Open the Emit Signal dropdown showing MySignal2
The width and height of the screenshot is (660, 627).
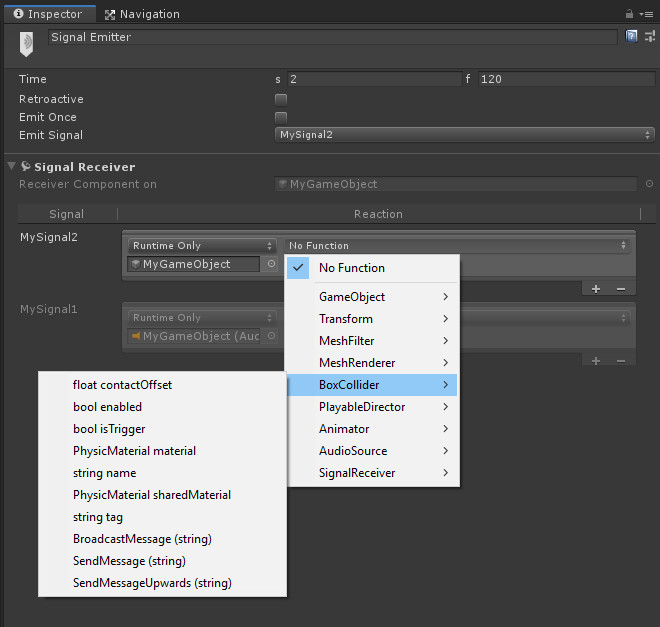click(464, 135)
